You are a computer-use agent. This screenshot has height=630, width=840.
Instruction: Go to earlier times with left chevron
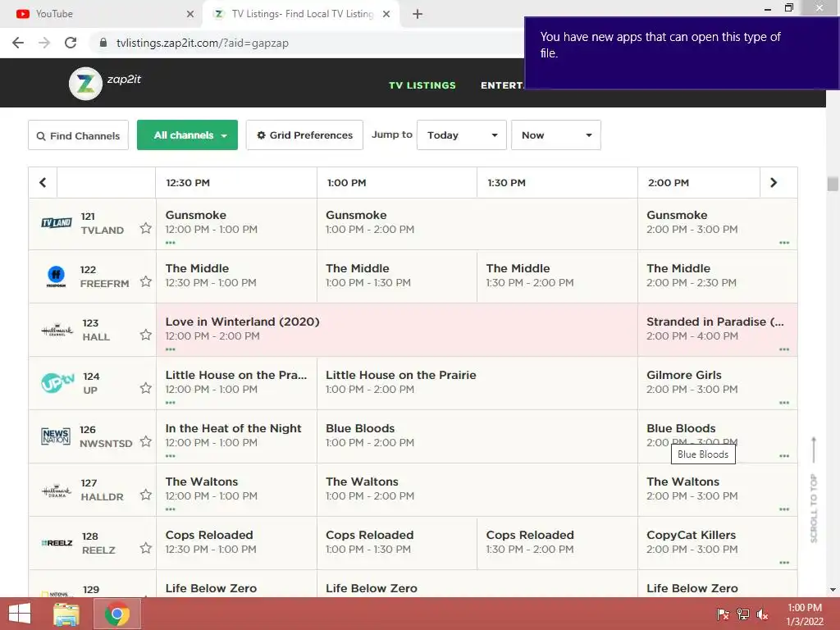(x=43, y=183)
